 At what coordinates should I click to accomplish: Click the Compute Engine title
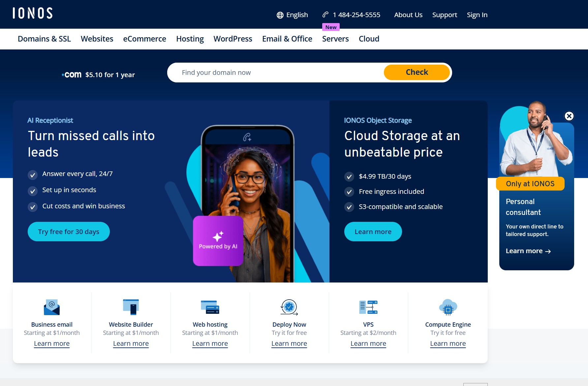tap(448, 324)
